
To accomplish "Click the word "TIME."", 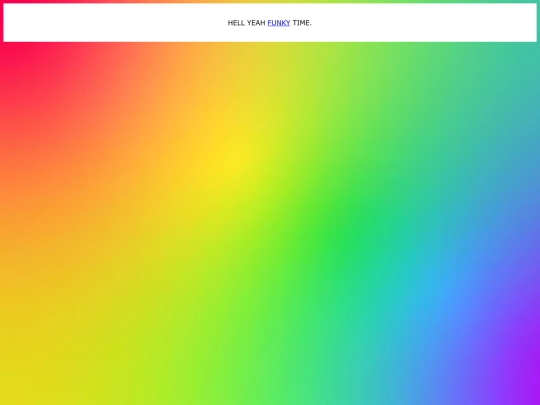I will pyautogui.click(x=302, y=23).
